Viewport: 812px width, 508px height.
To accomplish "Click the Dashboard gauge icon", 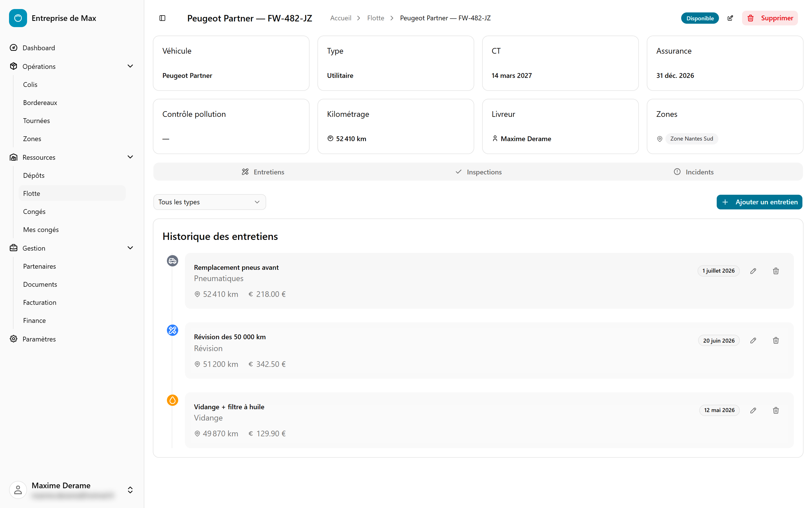I will click(x=14, y=48).
